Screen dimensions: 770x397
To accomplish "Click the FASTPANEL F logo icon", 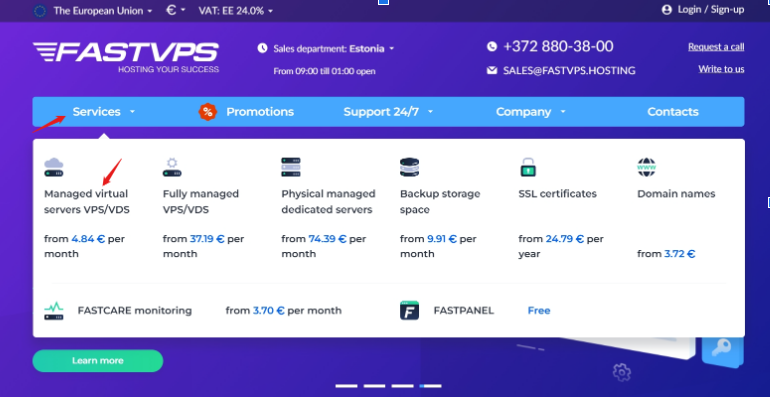I will click(x=410, y=311).
